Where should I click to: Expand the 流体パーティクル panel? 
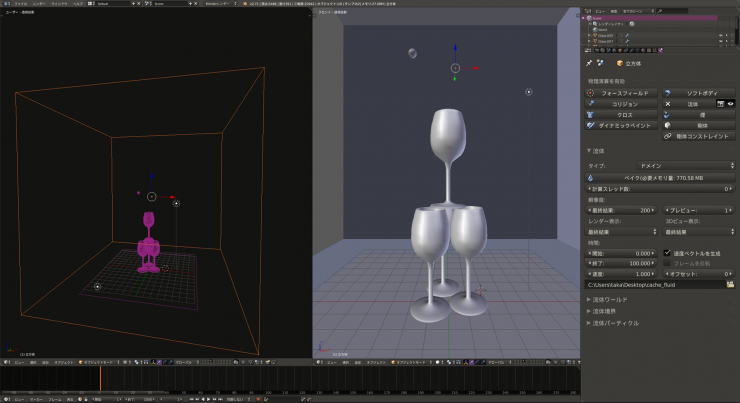click(x=615, y=323)
